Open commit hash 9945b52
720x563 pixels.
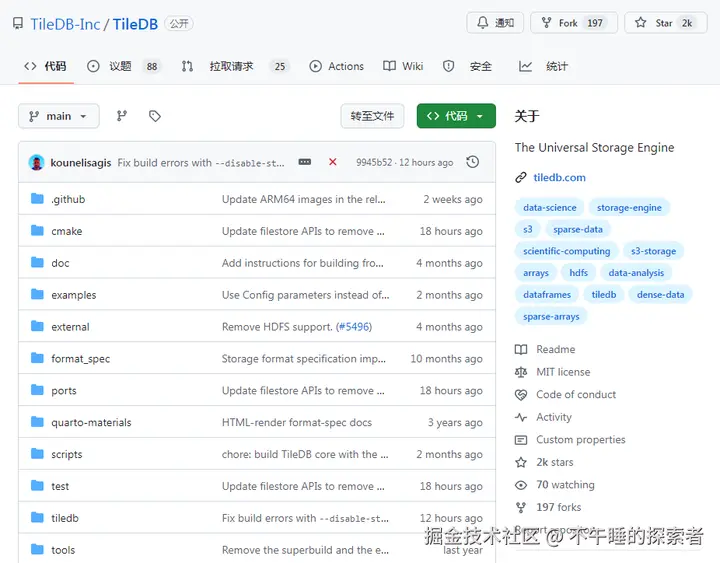coord(374,163)
